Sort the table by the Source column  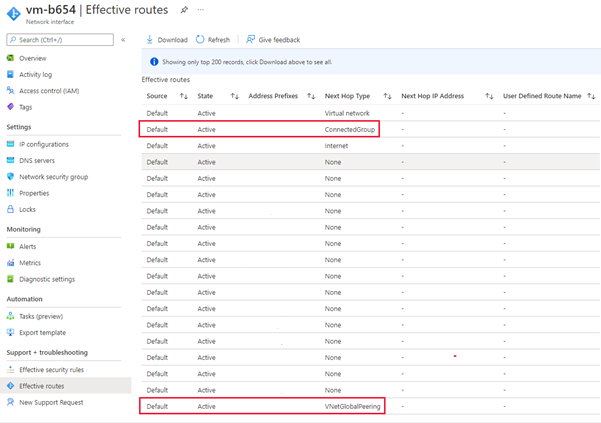tap(183, 96)
